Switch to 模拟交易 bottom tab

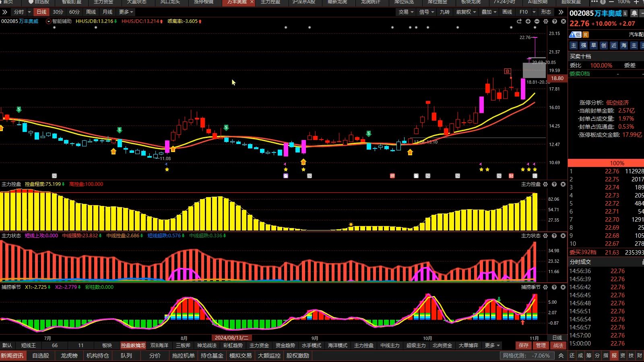click(x=241, y=356)
